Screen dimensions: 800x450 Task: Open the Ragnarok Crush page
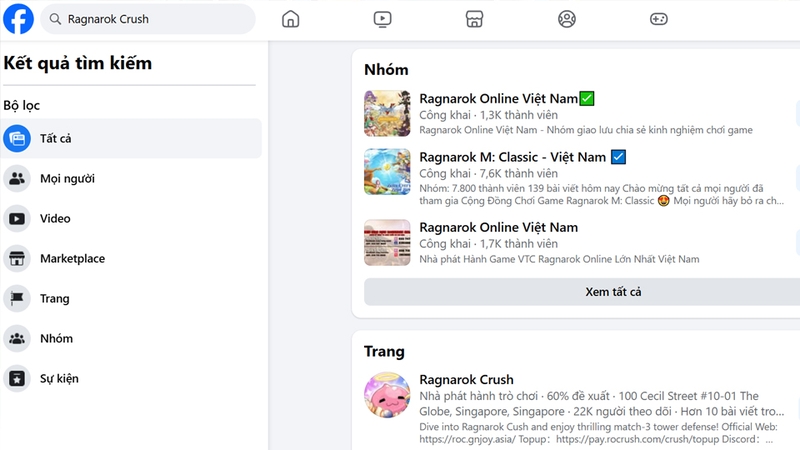click(x=466, y=380)
